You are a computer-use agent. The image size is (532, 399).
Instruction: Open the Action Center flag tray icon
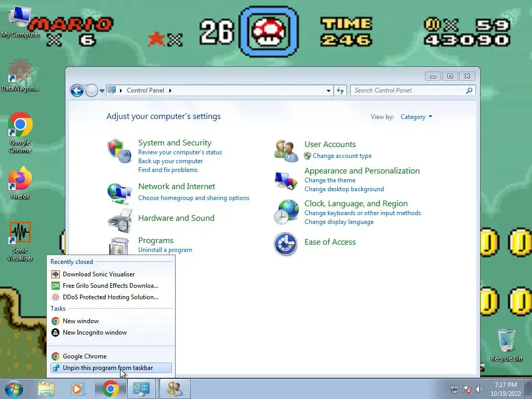[x=467, y=389]
